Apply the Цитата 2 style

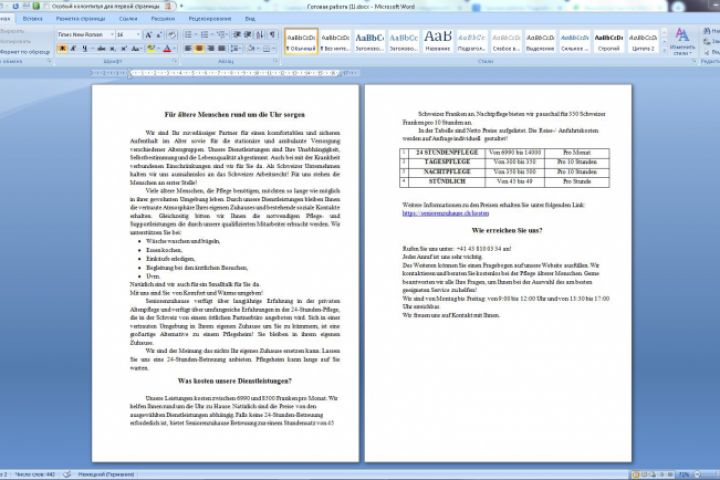pyautogui.click(x=643, y=41)
